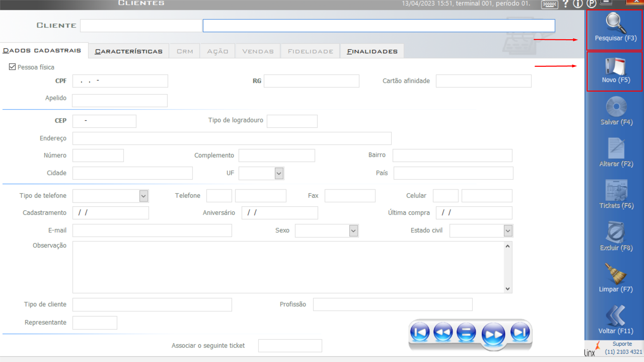
Task: Select the CRM tab
Action: pos(185,51)
